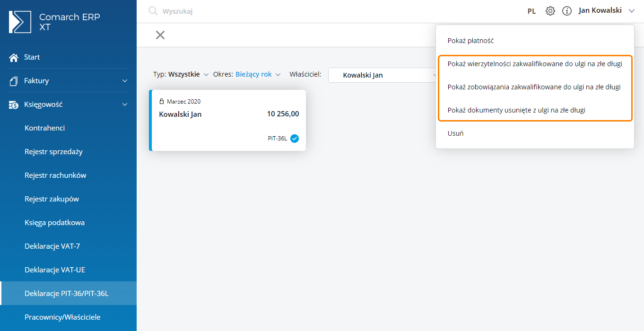
Task: Click the Comarch ERP XT logo
Action: click(20, 22)
